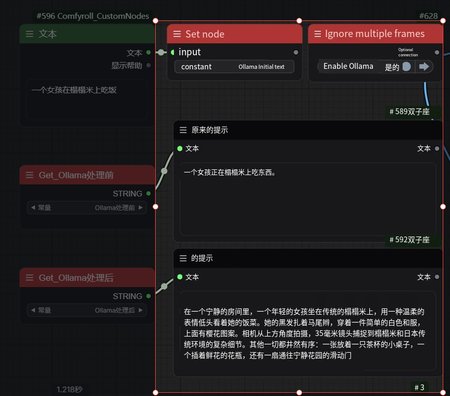Open the Set node hamburger menu
This screenshot has height=396, width=450.
click(177, 34)
